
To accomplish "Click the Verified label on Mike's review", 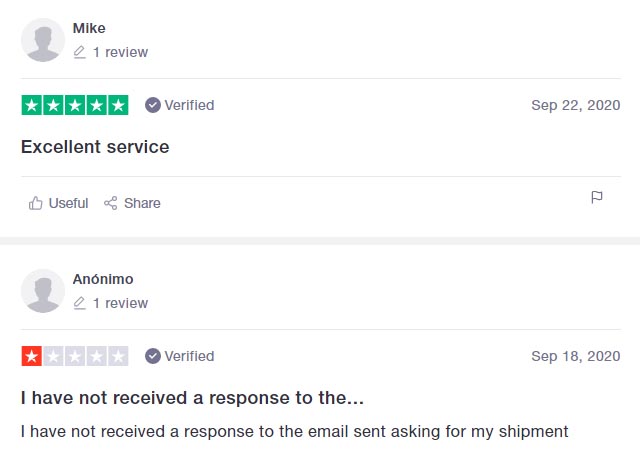I will coord(189,105).
